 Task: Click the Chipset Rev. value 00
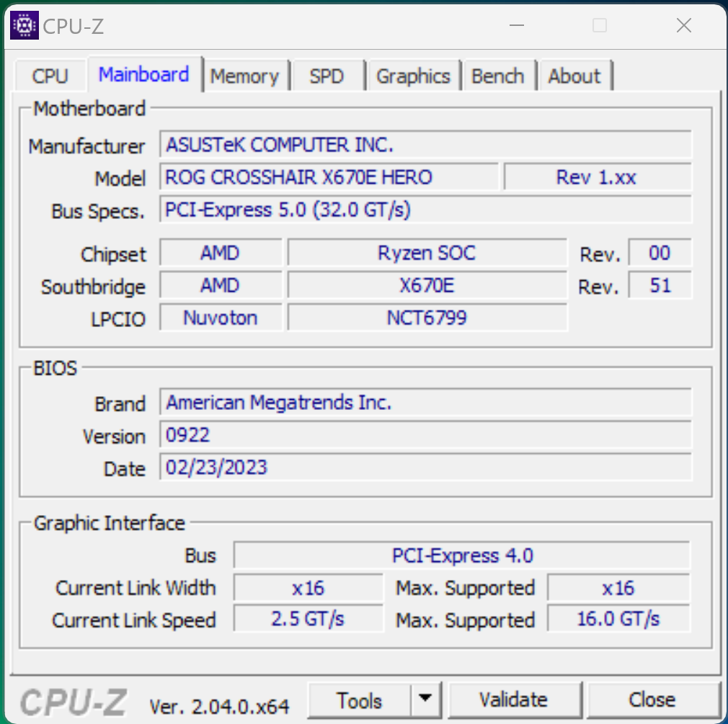[660, 253]
